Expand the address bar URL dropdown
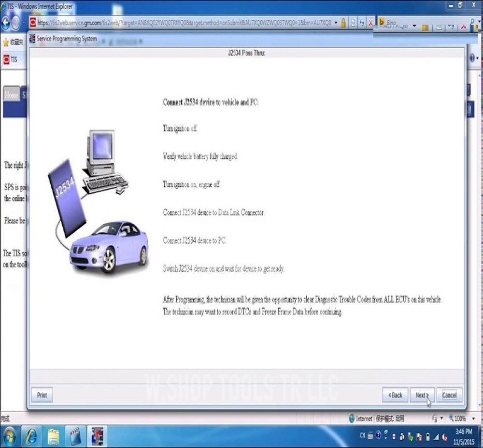 [336, 23]
